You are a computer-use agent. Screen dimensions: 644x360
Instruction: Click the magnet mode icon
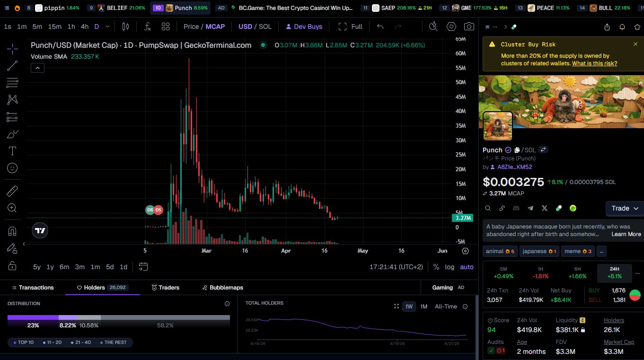click(x=12, y=231)
